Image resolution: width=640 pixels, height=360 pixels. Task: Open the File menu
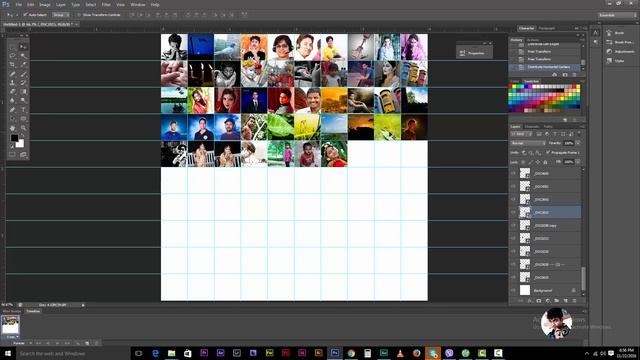19,4
